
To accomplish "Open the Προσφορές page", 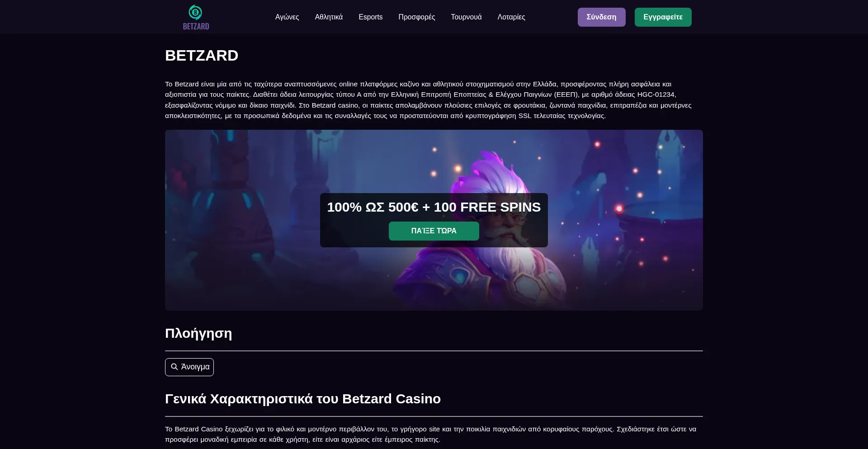I will (416, 17).
